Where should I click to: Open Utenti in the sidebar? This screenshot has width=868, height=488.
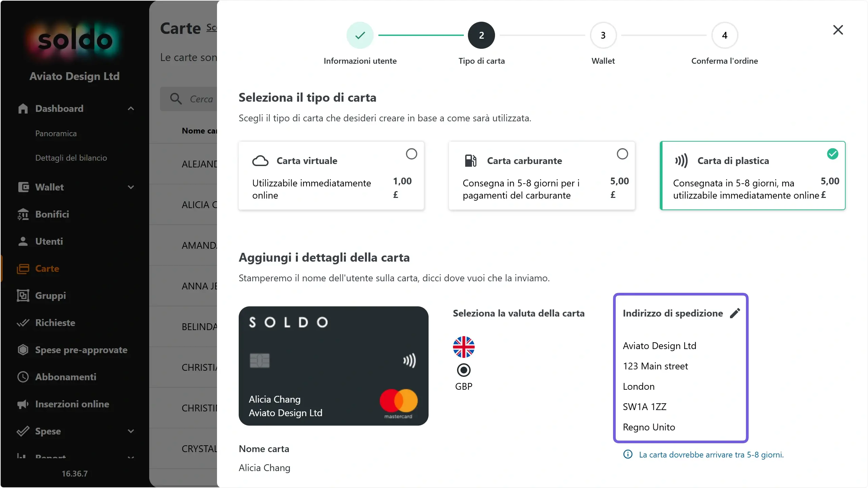49,241
